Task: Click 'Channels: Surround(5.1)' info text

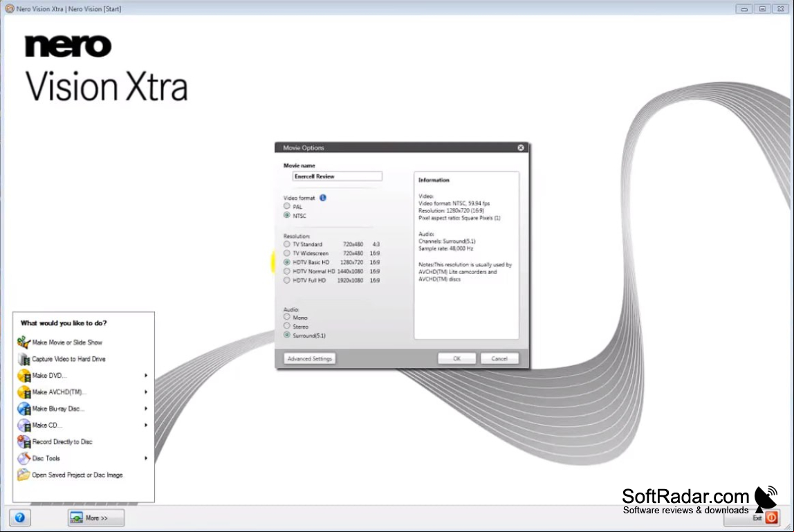Action: click(447, 241)
